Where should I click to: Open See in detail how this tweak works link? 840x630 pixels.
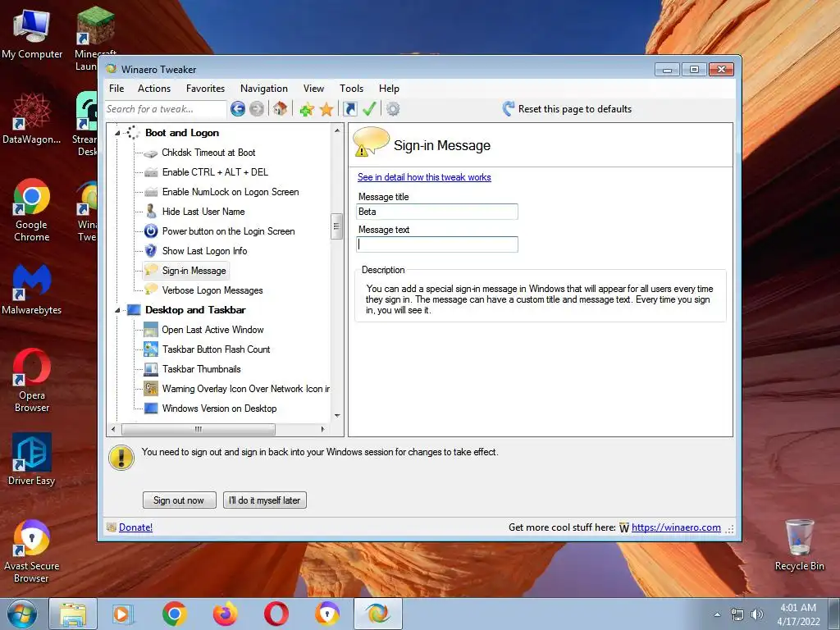click(424, 177)
